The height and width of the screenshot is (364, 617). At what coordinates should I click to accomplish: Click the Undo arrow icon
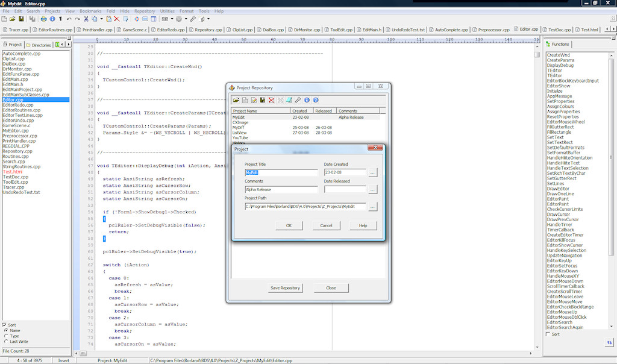pos(69,19)
